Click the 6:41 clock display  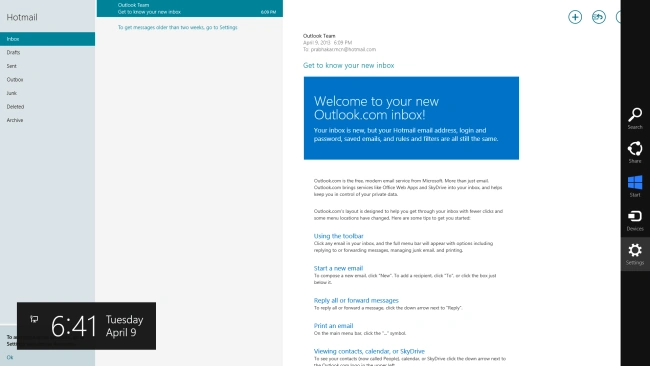click(x=74, y=326)
